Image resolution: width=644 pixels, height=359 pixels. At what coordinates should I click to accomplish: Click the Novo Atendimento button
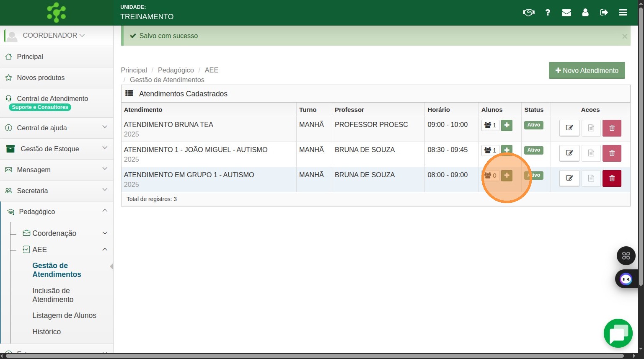(587, 70)
